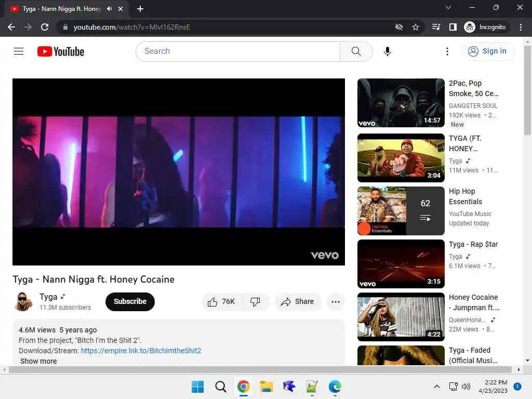Click the GANGSTER SOUL channel name

pos(473,106)
